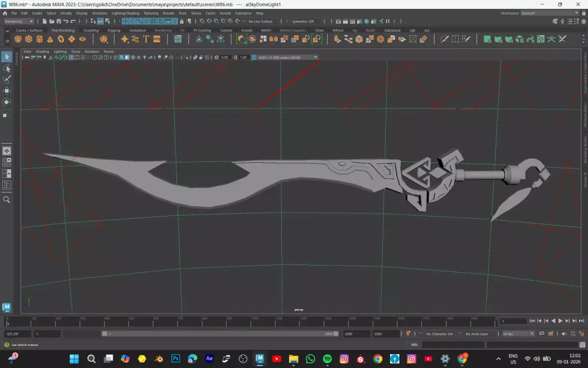This screenshot has height=368, width=588.
Task: Switch to the Sculpting shelf tab
Action: pyautogui.click(x=91, y=30)
